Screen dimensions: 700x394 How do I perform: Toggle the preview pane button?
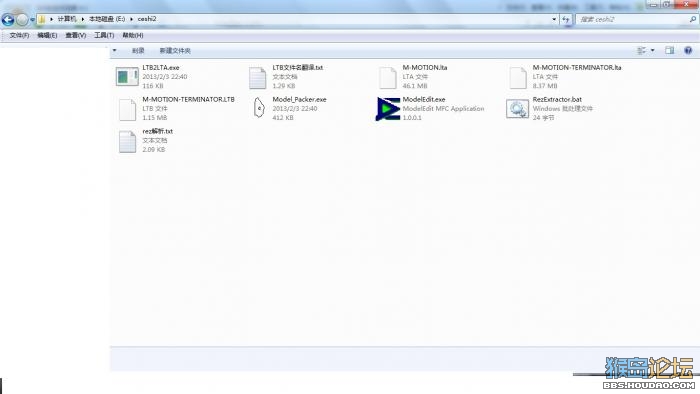[x=669, y=50]
